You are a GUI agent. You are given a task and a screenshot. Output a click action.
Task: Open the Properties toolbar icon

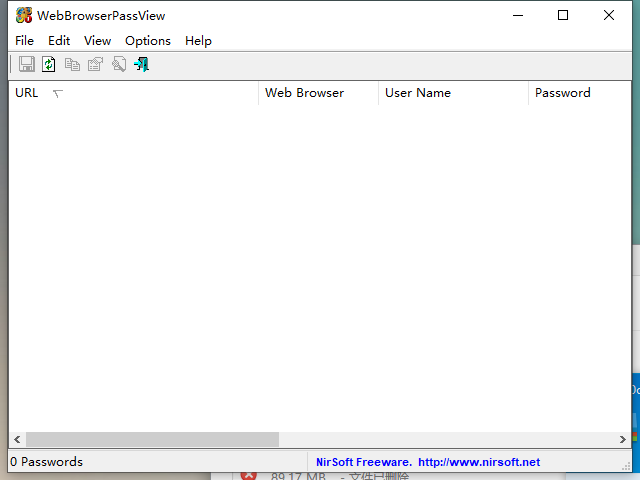coord(95,64)
